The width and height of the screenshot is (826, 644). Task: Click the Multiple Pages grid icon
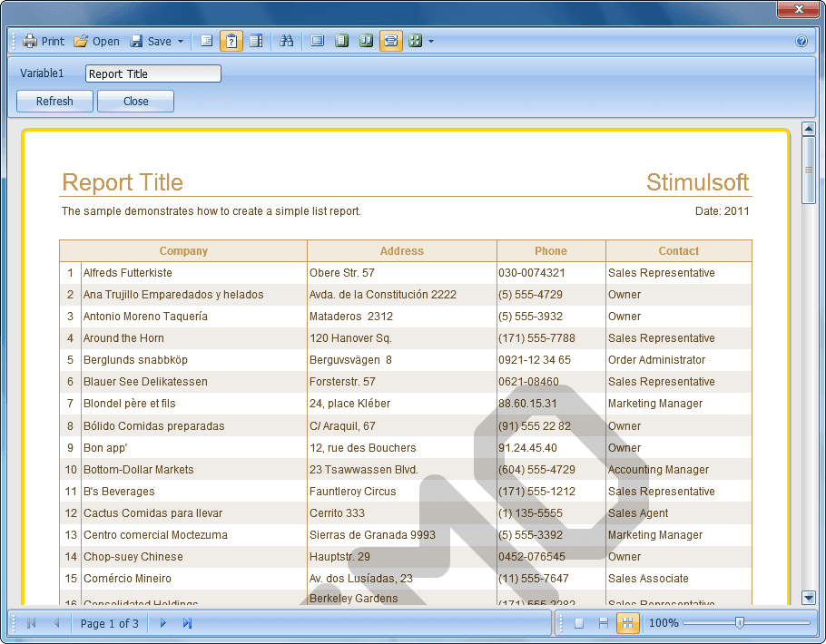(x=415, y=41)
